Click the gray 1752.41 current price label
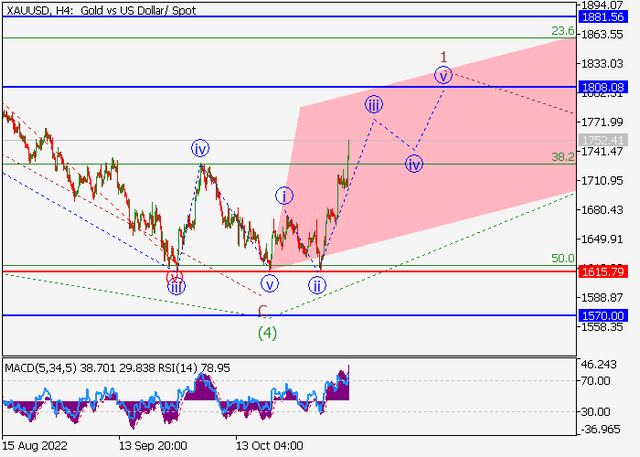This screenshot has width=640, height=457. pyautogui.click(x=603, y=140)
